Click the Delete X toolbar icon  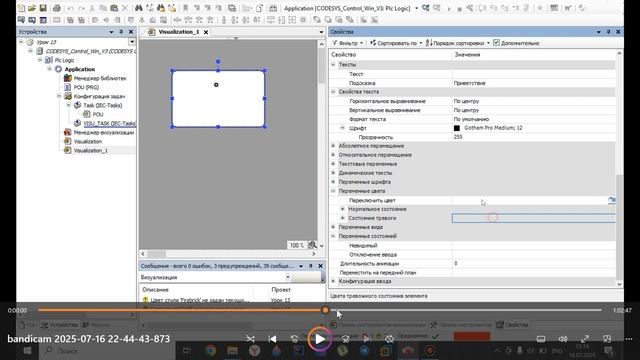coord(125,8)
